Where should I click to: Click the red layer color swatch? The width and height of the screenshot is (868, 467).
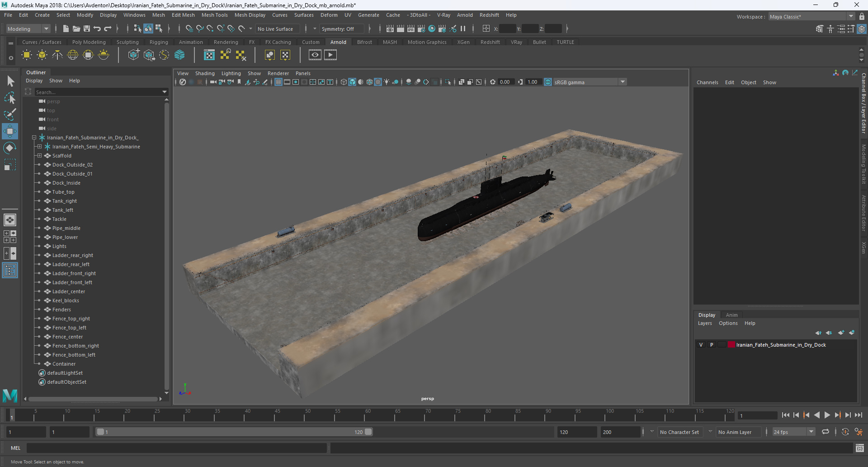click(x=731, y=345)
